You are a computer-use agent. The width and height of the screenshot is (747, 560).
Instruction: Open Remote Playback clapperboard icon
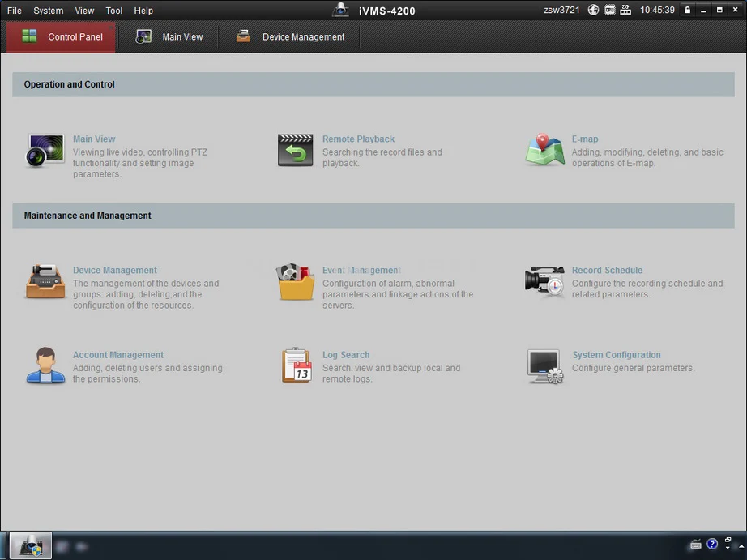tap(296, 150)
